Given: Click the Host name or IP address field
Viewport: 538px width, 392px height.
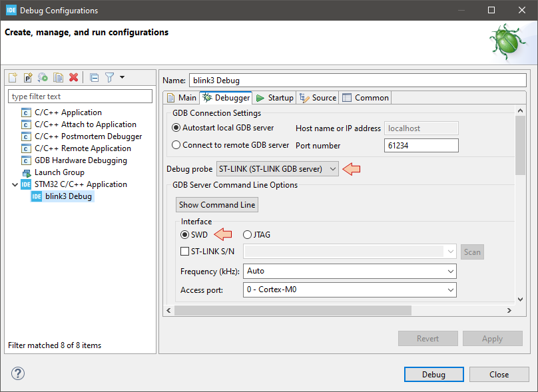Looking at the screenshot, I should (x=421, y=128).
